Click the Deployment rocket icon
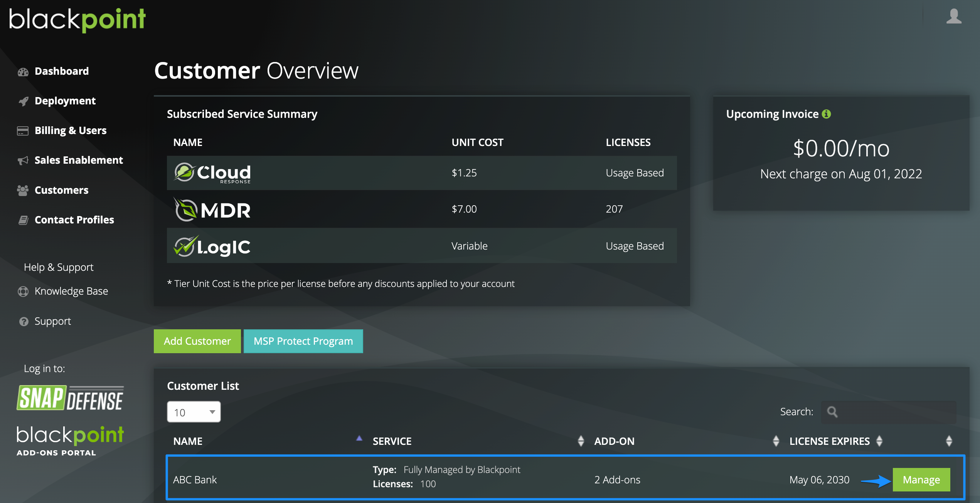The image size is (980, 503). (23, 101)
